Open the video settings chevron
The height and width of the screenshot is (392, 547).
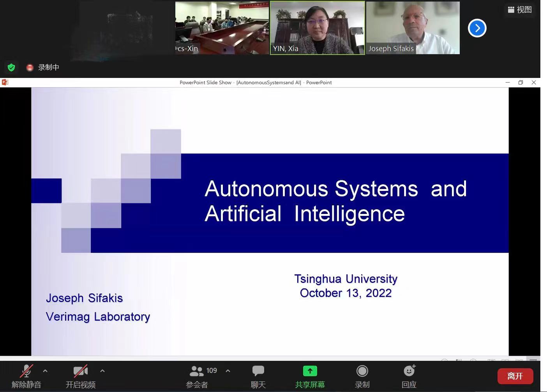tap(102, 371)
